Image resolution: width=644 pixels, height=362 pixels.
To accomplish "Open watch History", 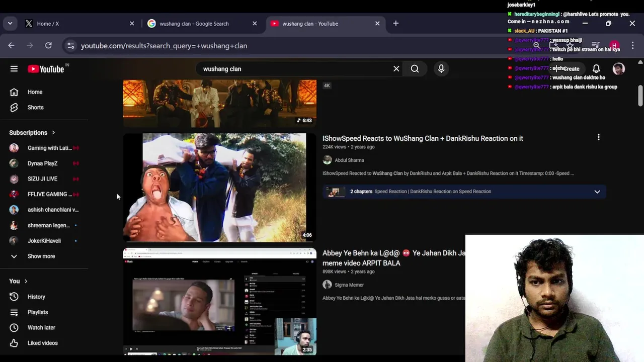I will [x=36, y=297].
